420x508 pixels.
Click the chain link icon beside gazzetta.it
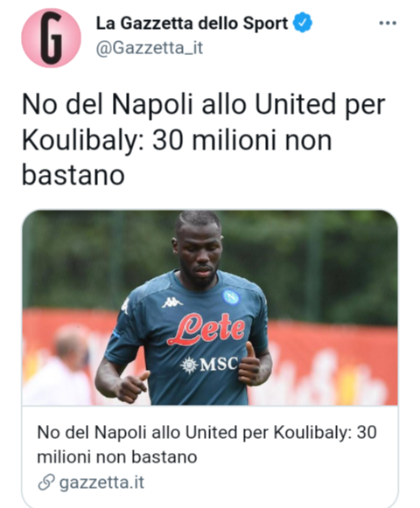tap(45, 483)
